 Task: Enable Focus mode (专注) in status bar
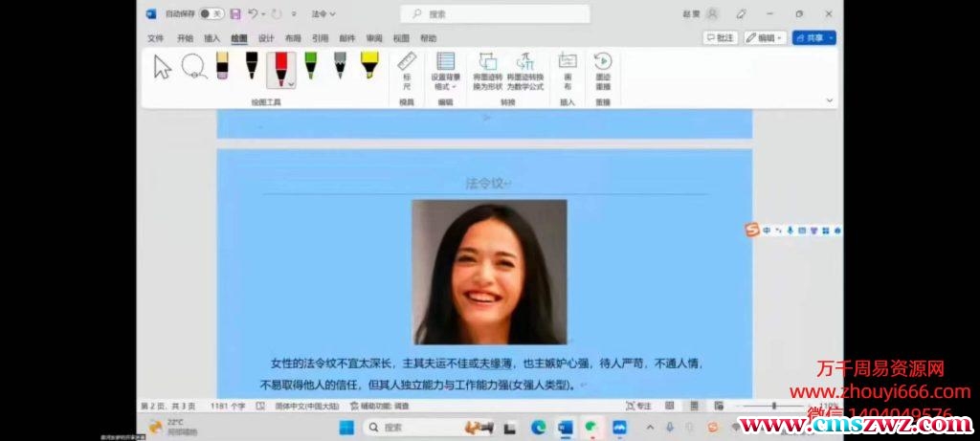[x=638, y=406]
